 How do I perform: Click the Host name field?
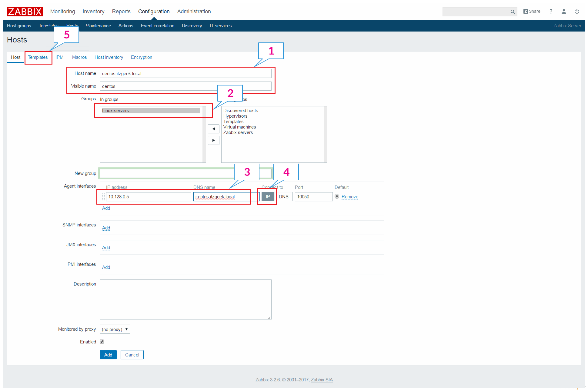coord(185,73)
